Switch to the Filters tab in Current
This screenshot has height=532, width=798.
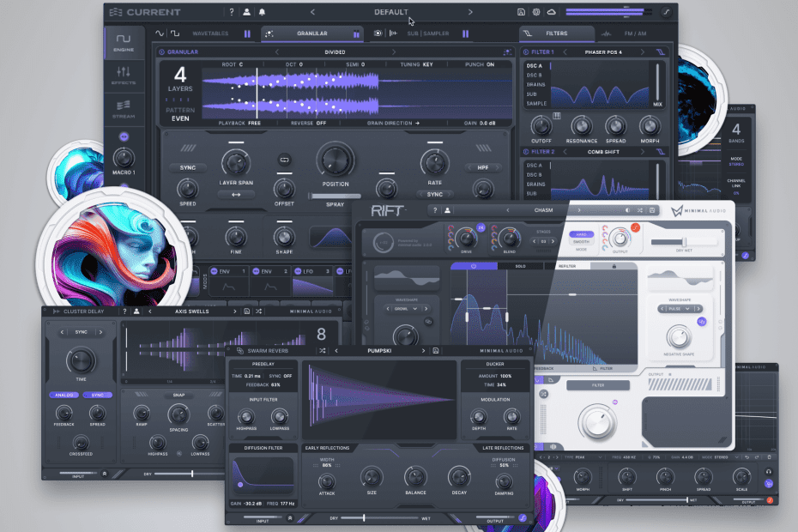[556, 33]
